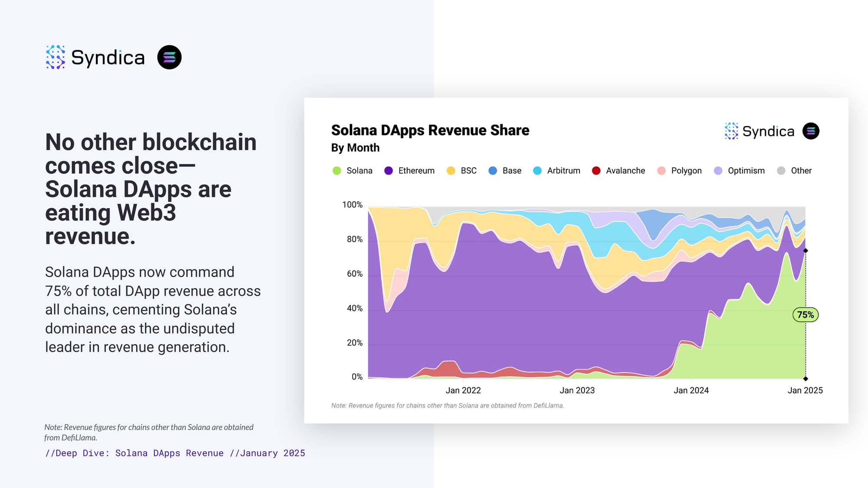868x488 pixels.
Task: Toggle the Arbitrum cyan legend dot
Action: [x=537, y=171]
